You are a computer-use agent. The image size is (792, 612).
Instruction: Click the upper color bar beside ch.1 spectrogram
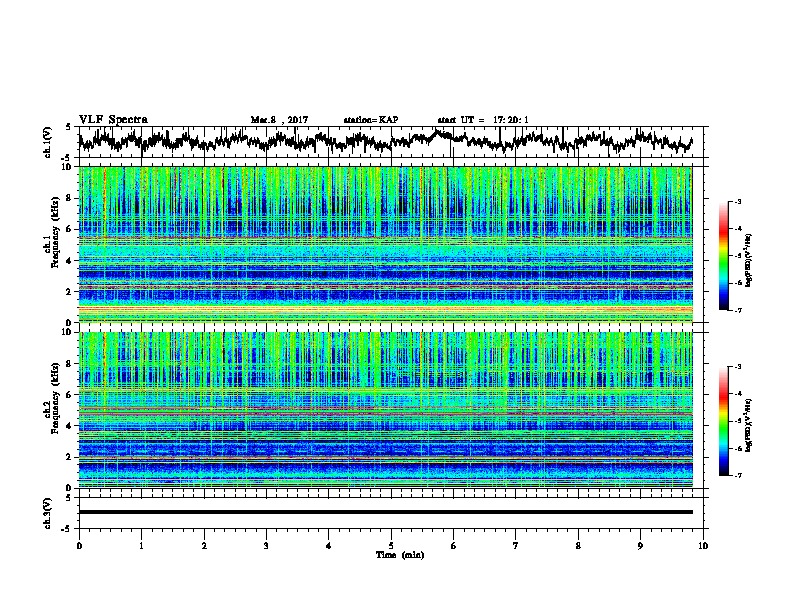coord(723,256)
